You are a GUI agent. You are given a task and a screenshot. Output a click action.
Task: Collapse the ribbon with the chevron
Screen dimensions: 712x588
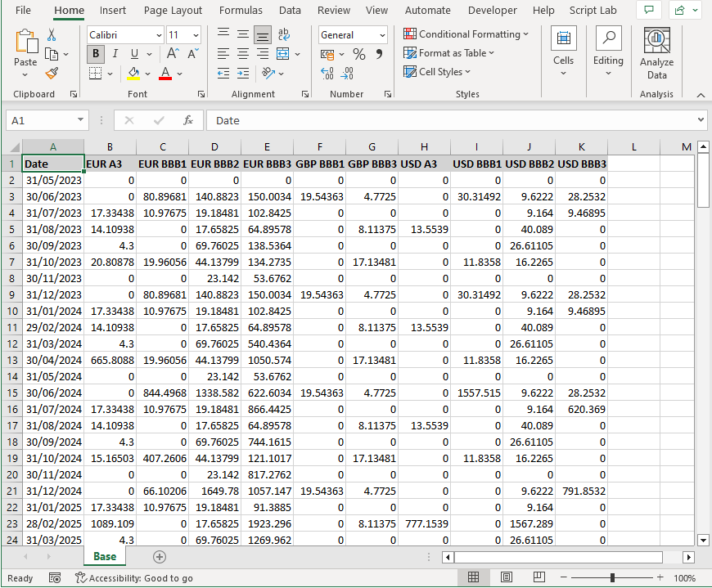[701, 94]
